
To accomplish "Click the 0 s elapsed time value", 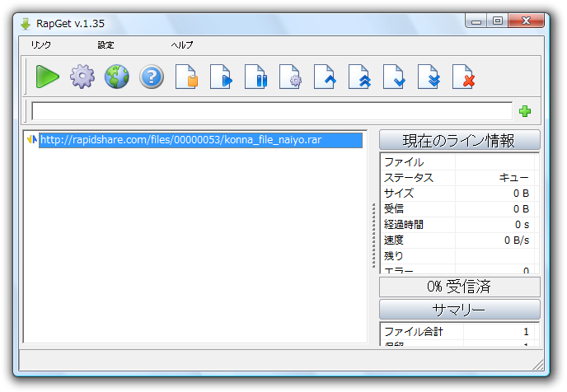I will coord(522,225).
